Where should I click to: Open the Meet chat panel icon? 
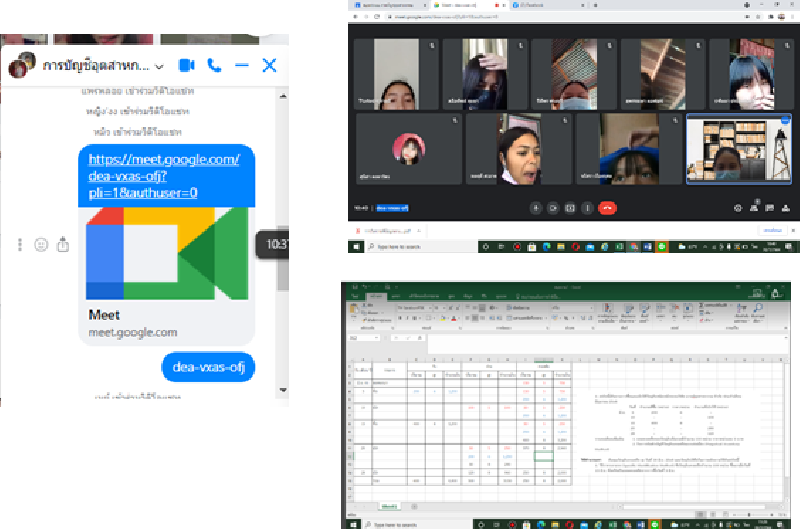click(771, 208)
